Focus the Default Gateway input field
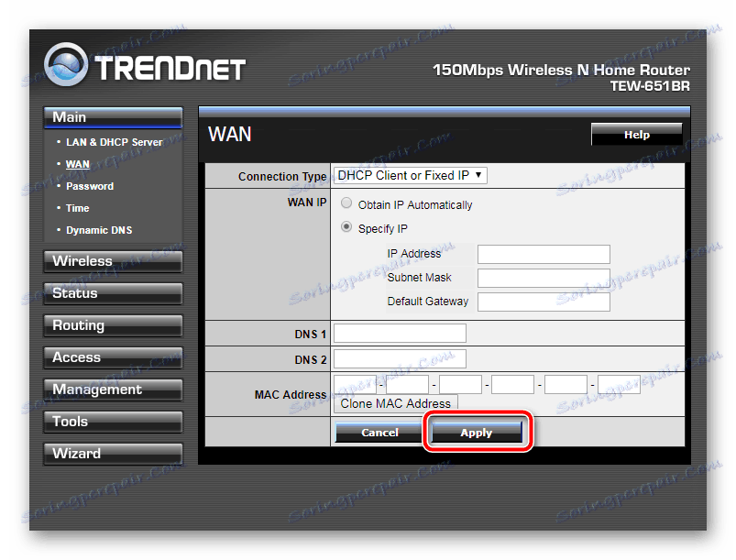The image size is (736, 560). [x=544, y=302]
